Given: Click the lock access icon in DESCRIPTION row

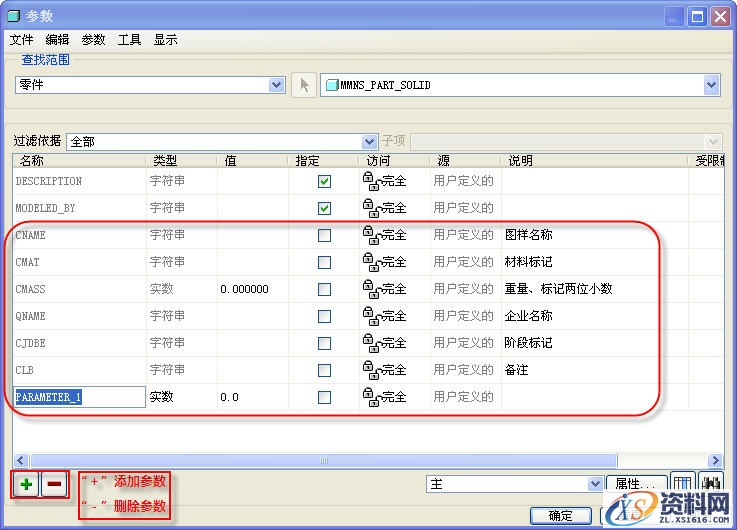Looking at the screenshot, I should point(370,181).
